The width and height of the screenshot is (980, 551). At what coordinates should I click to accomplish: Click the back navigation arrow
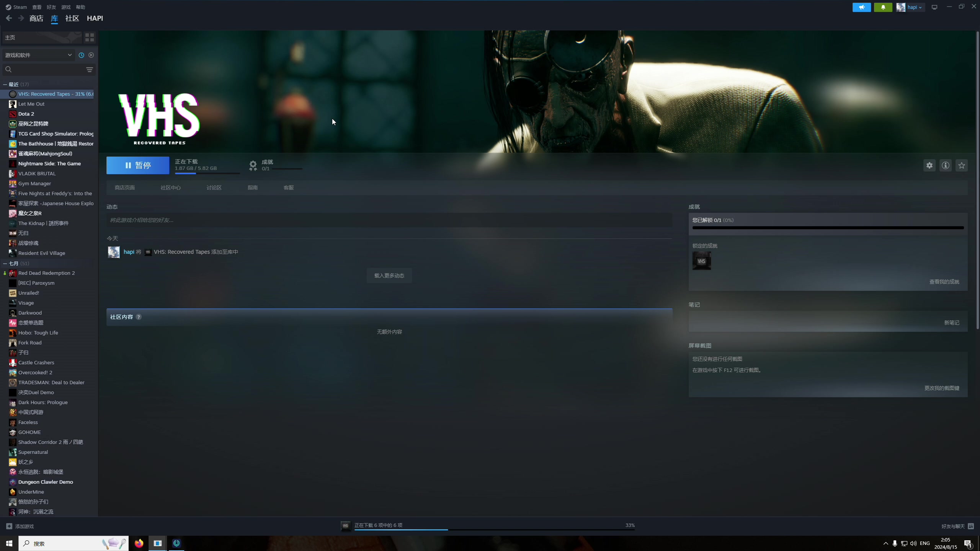(9, 18)
